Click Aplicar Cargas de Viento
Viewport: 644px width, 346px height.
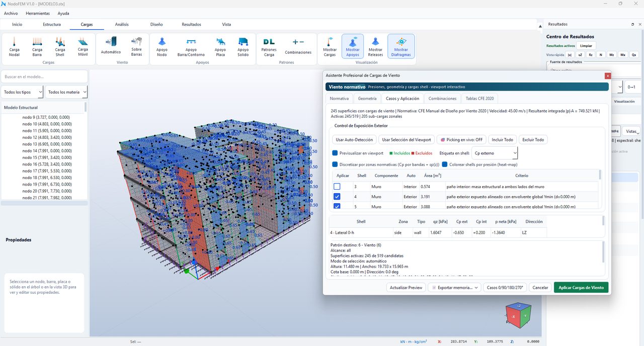coord(581,288)
